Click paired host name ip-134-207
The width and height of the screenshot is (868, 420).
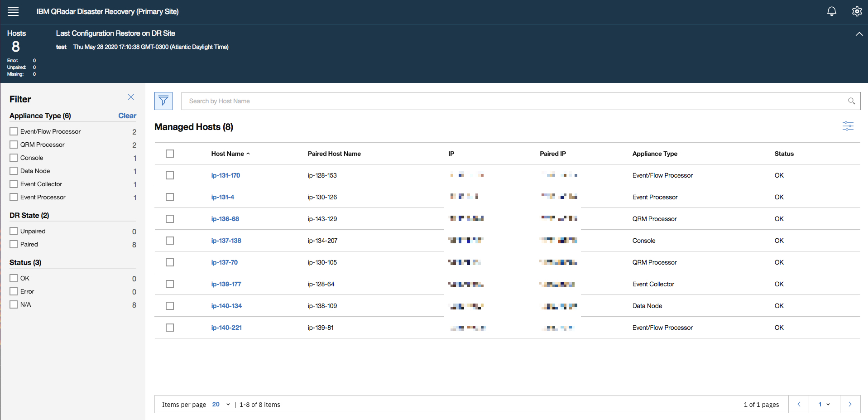[x=323, y=241]
